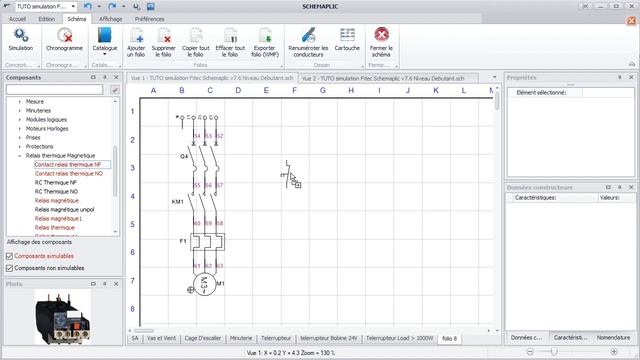Select Contact relais thermique NO item
The height and width of the screenshot is (360, 640).
(69, 173)
